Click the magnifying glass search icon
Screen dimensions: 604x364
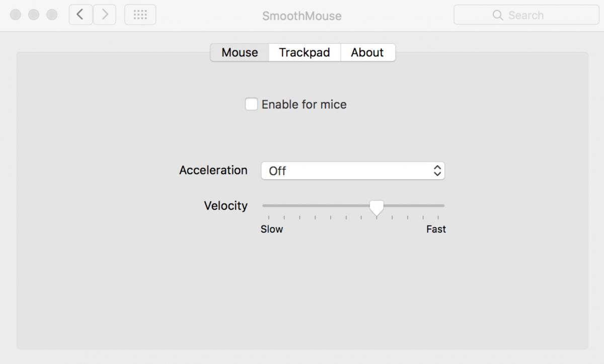point(498,15)
